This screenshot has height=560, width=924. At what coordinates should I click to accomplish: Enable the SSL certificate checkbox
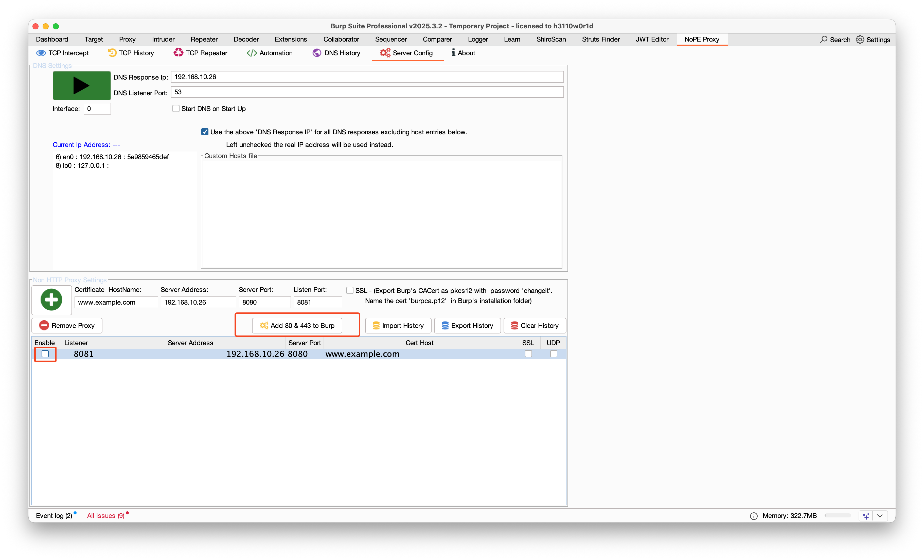point(350,290)
